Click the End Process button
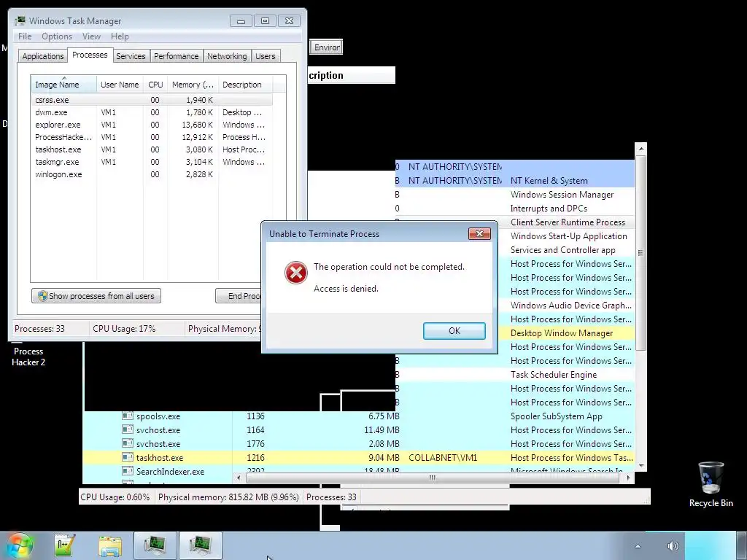 (239, 296)
